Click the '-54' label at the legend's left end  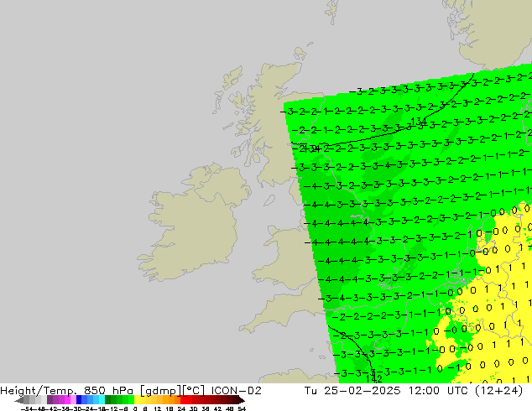25,408
